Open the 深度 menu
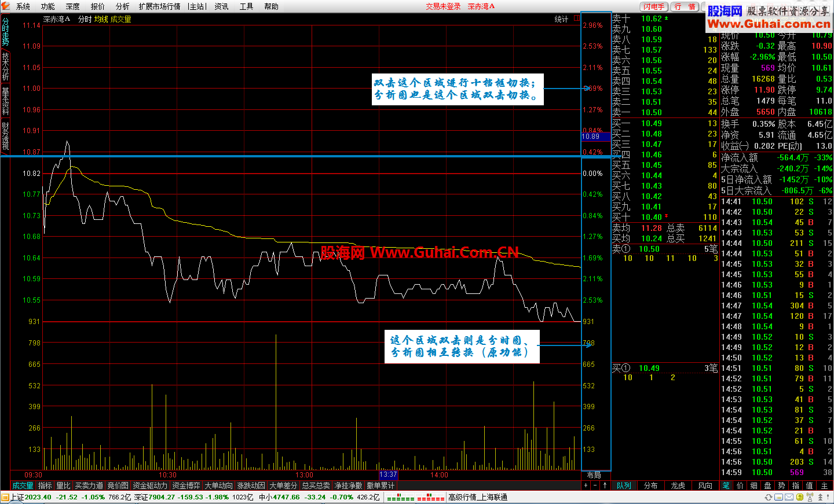The height and width of the screenshot is (504, 834). click(73, 6)
